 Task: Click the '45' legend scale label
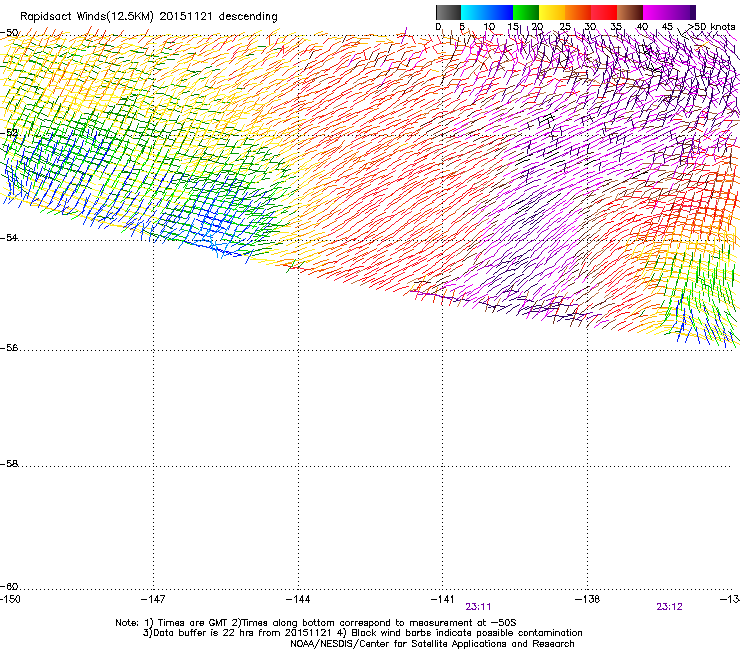[x=667, y=27]
